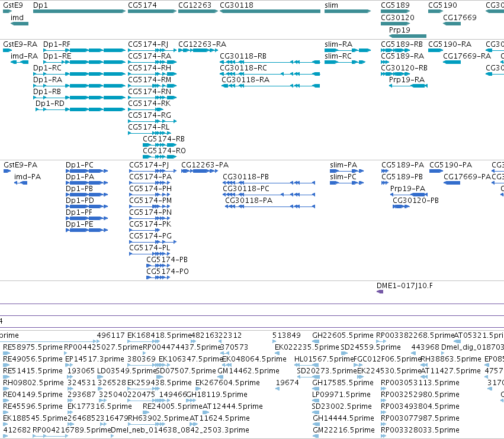The height and width of the screenshot is (439, 504).
Task: Open the CG5174-PO protein label
Action: (x=168, y=272)
